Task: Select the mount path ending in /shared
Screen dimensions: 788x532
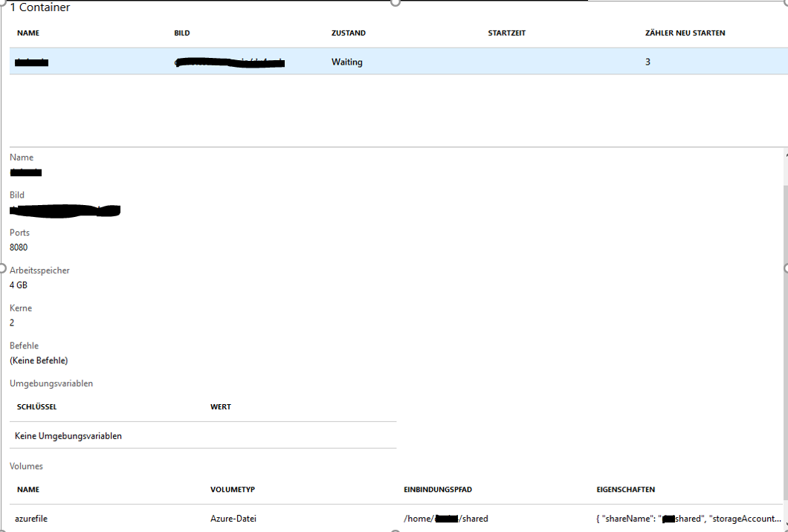Action: point(446,519)
